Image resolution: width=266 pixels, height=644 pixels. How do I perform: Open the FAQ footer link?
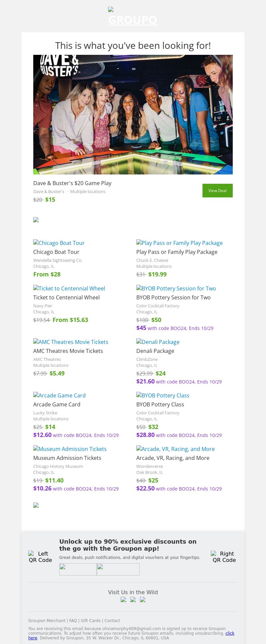pos(73,620)
